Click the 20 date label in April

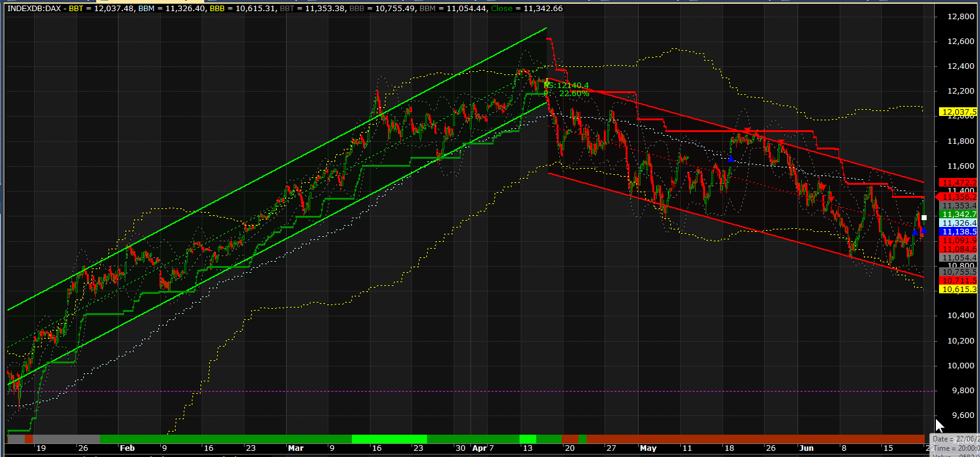[569, 448]
